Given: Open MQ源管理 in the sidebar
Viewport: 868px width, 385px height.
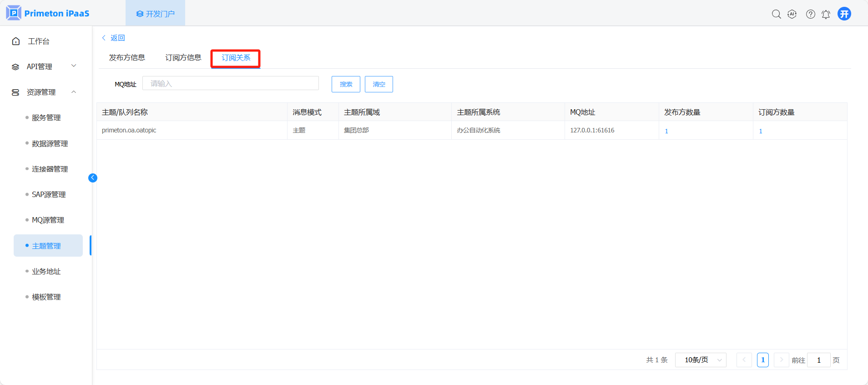Looking at the screenshot, I should click(48, 220).
